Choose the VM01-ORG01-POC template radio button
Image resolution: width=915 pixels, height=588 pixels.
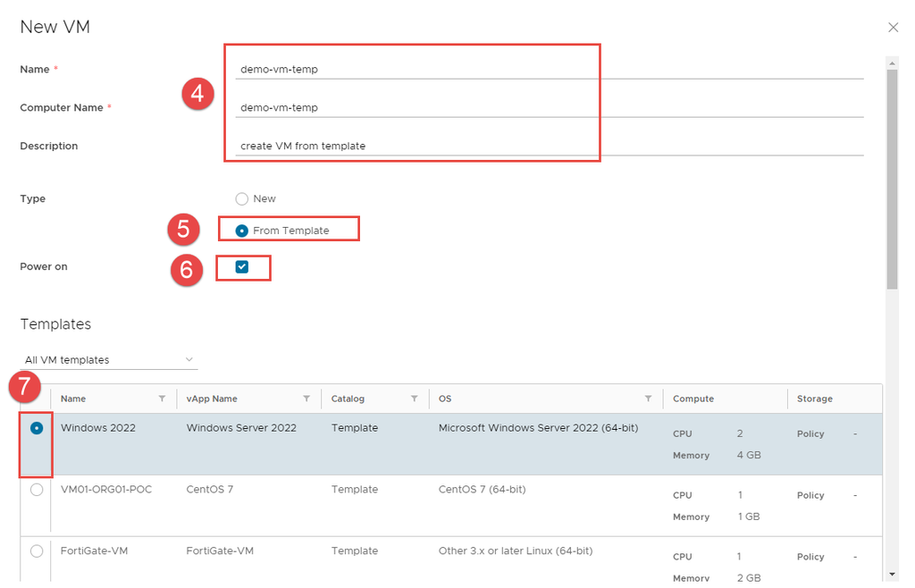click(37, 490)
